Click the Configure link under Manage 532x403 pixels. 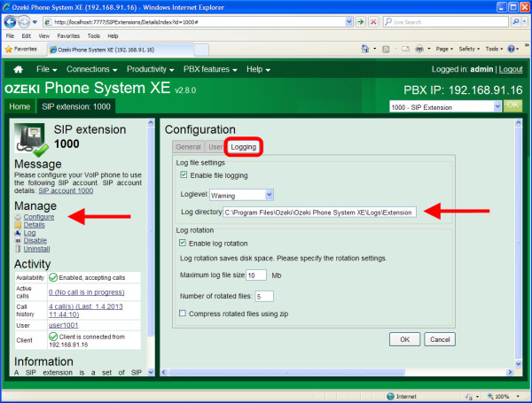[x=39, y=217]
